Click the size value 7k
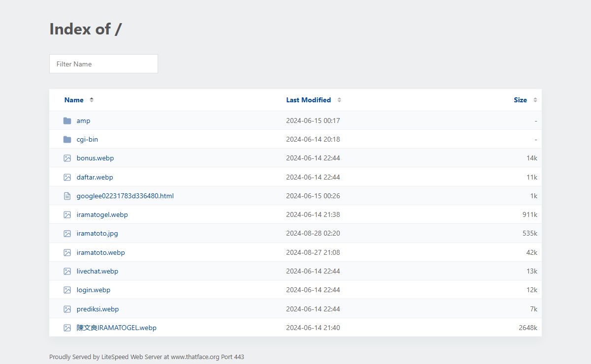The height and width of the screenshot is (364, 591). click(x=533, y=309)
